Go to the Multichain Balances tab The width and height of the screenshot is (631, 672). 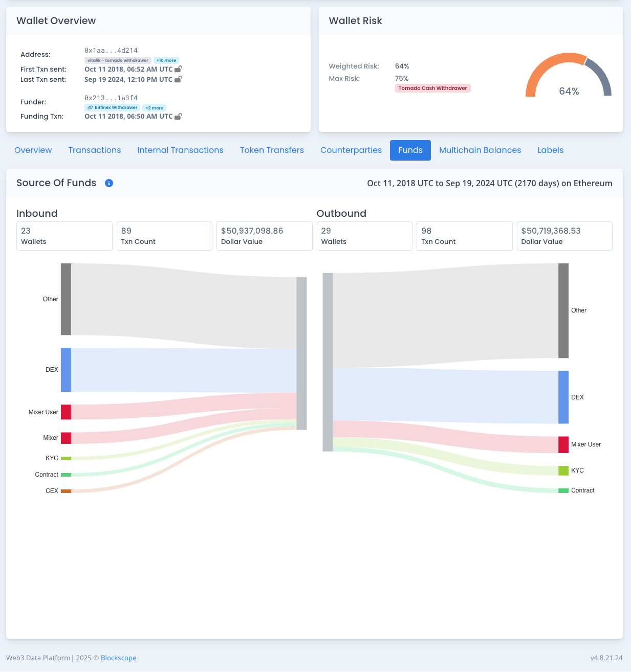(480, 150)
